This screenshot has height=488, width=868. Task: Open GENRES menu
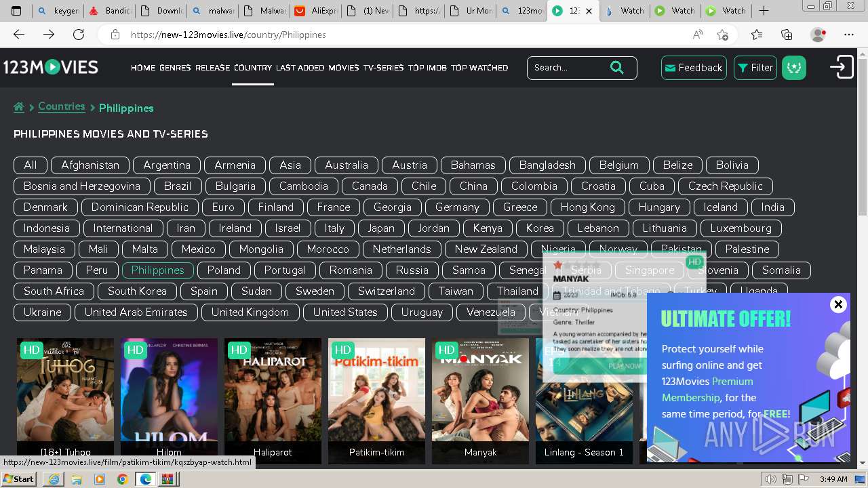(175, 68)
